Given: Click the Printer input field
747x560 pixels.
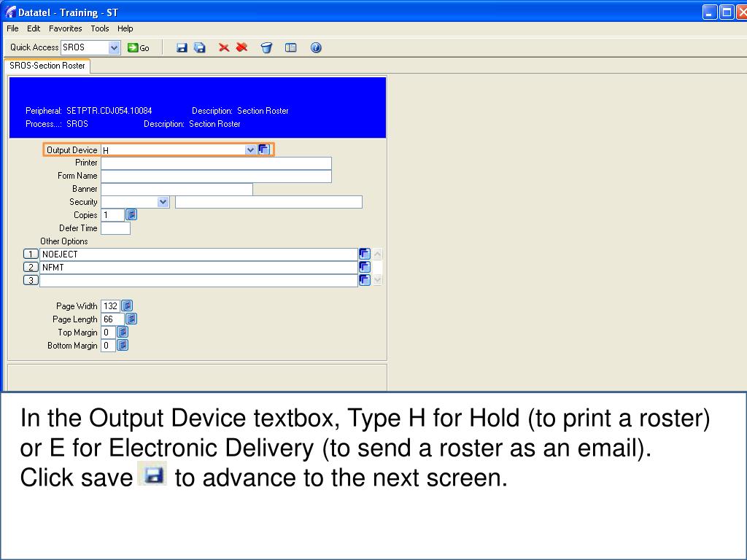Looking at the screenshot, I should [x=216, y=163].
